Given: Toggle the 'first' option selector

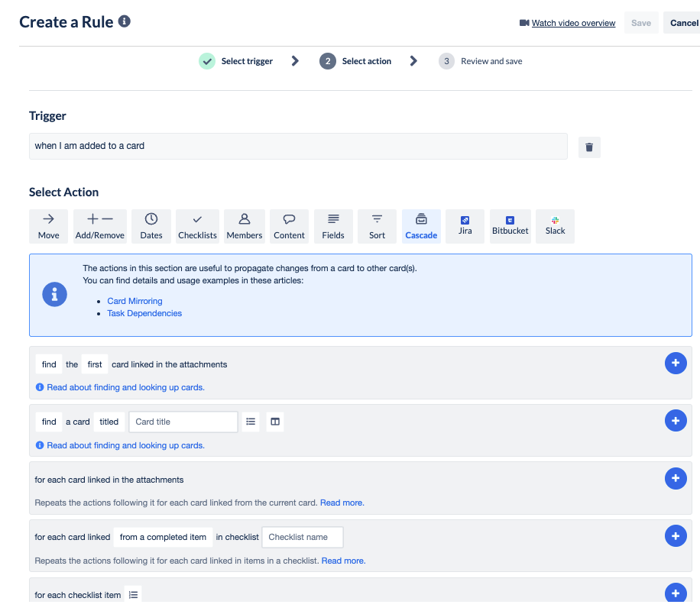Looking at the screenshot, I should coord(95,364).
